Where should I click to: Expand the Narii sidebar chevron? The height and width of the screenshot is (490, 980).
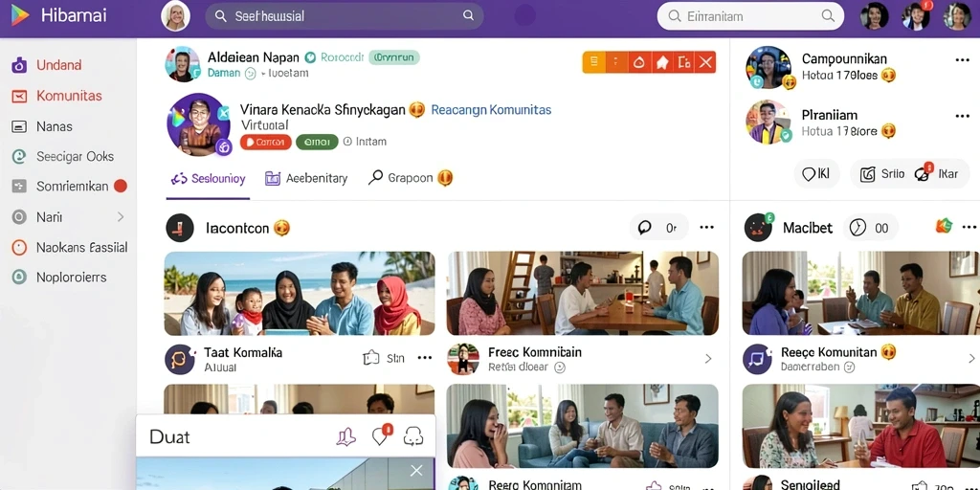coord(121,217)
